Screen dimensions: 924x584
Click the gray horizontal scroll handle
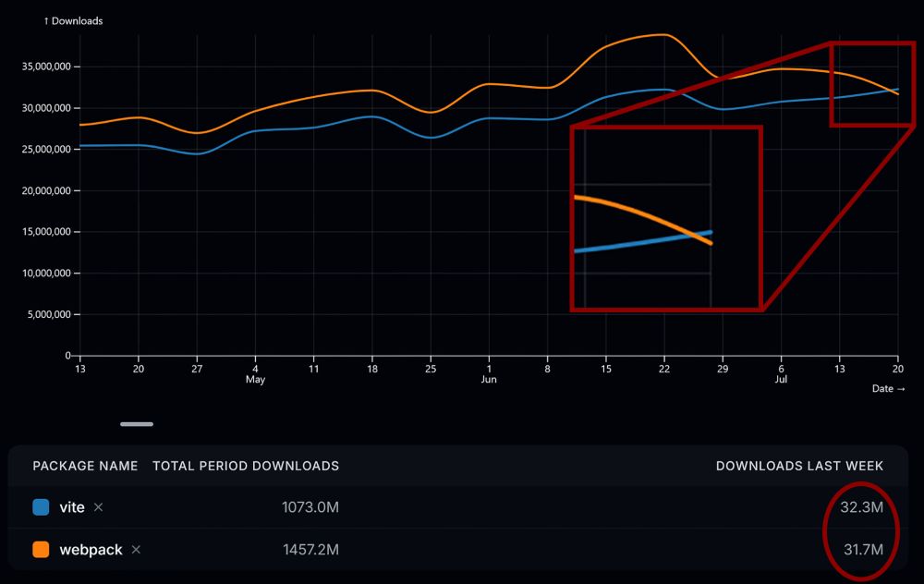pyautogui.click(x=137, y=424)
